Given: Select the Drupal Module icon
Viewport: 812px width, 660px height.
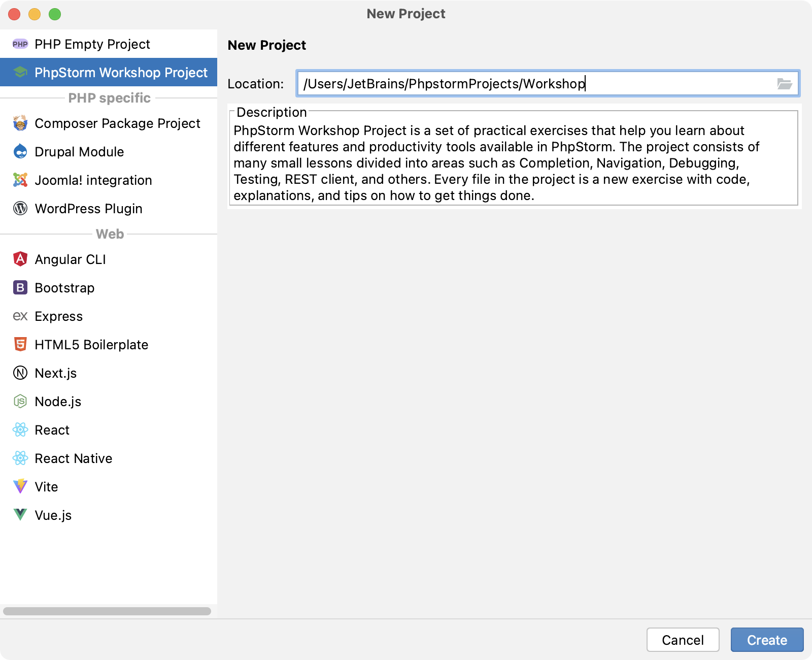Looking at the screenshot, I should tap(20, 152).
